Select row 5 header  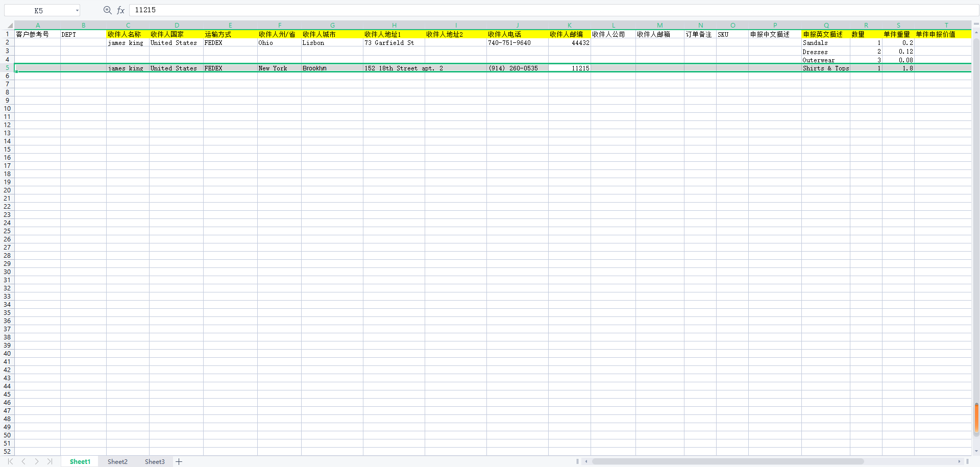[x=7, y=68]
